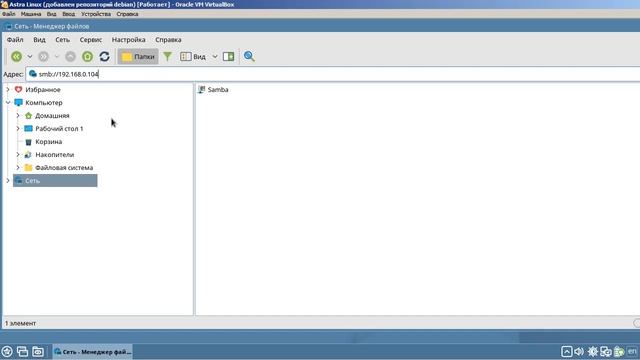Viewport: 640px width, 360px height.
Task: Open the star Start menu on taskbar
Action: (x=7, y=351)
